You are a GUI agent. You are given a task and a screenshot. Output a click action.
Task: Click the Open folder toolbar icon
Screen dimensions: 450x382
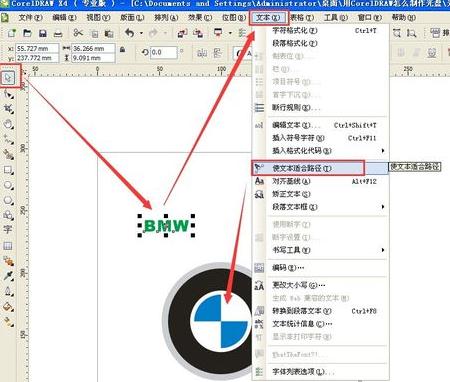pos(27,33)
